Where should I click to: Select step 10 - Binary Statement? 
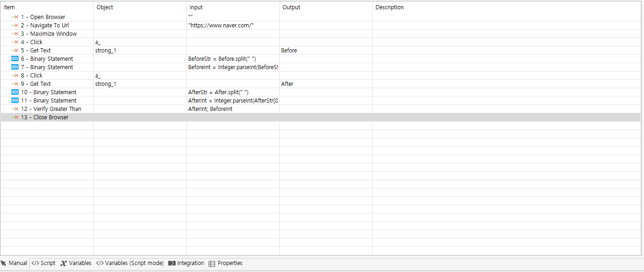[x=48, y=92]
